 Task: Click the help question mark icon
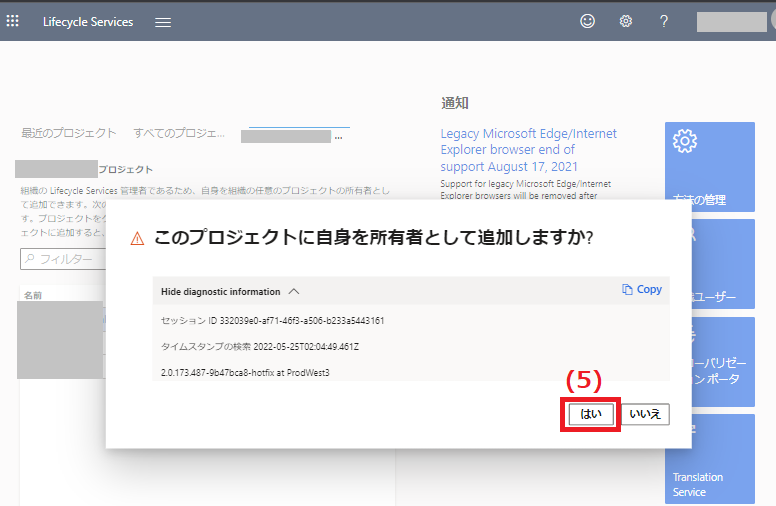point(663,21)
